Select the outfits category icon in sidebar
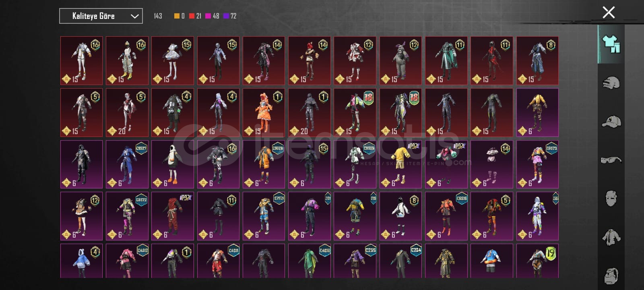The width and height of the screenshot is (644, 290). [611, 44]
